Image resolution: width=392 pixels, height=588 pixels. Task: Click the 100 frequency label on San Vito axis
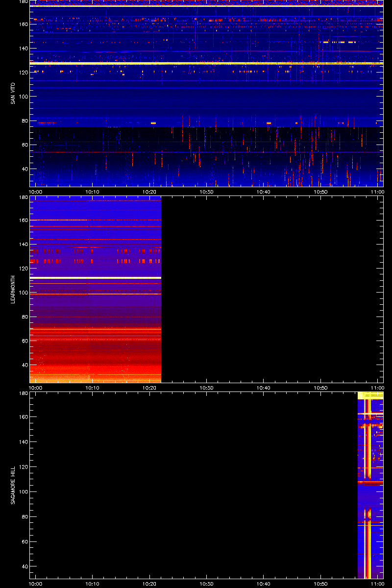pyautogui.click(x=23, y=97)
